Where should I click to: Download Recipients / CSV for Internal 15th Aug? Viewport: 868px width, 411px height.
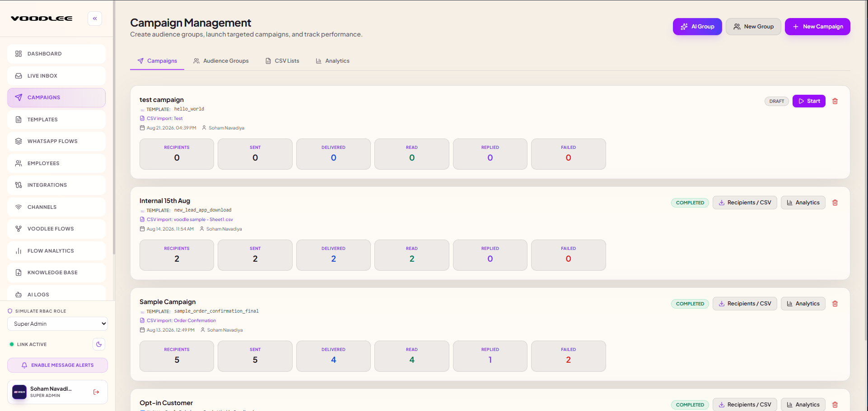tap(745, 203)
